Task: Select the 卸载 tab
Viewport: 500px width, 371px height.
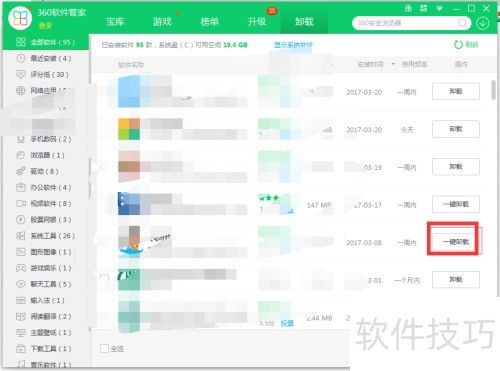Action: [304, 22]
